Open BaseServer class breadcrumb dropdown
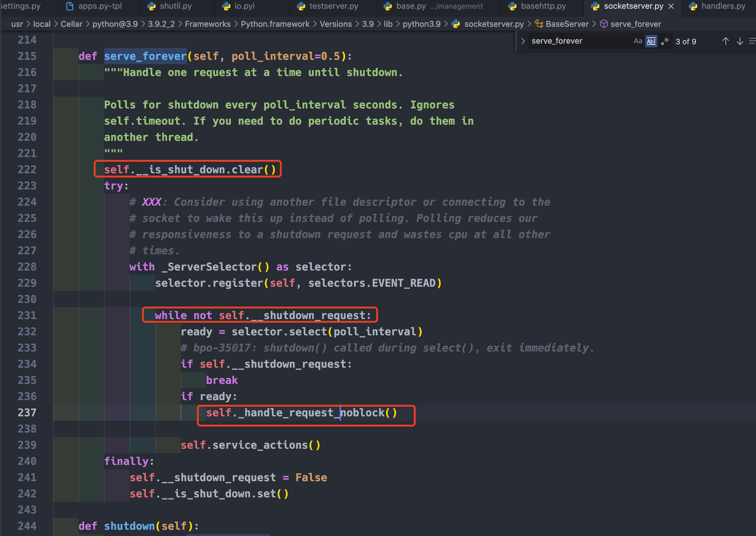 click(567, 24)
